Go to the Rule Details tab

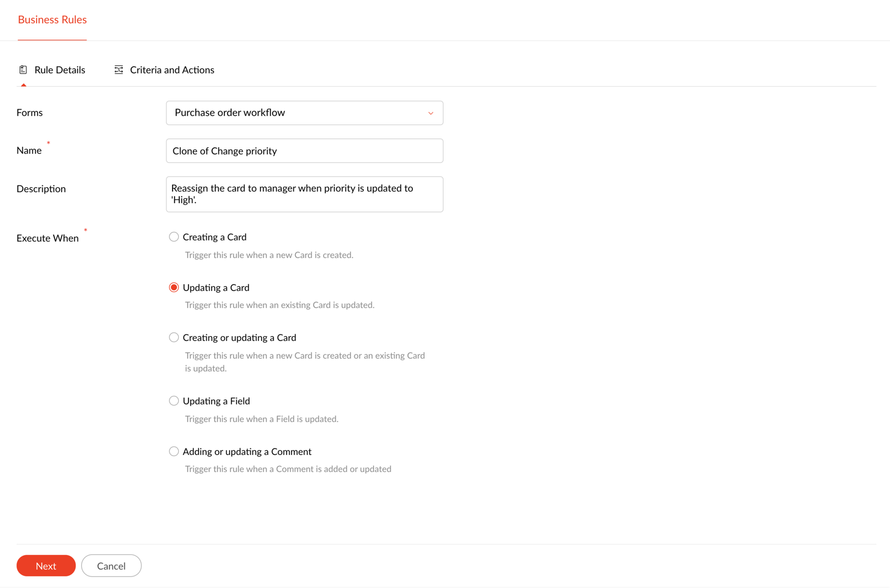pos(60,70)
